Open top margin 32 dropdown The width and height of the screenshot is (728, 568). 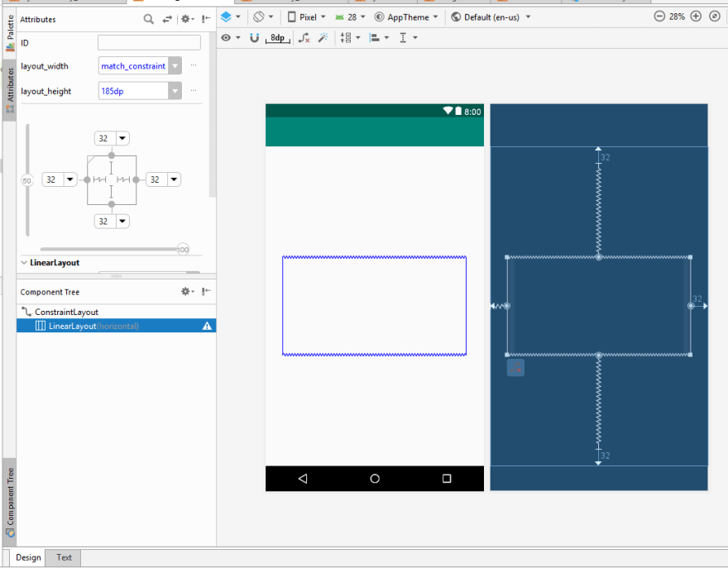tap(122, 138)
